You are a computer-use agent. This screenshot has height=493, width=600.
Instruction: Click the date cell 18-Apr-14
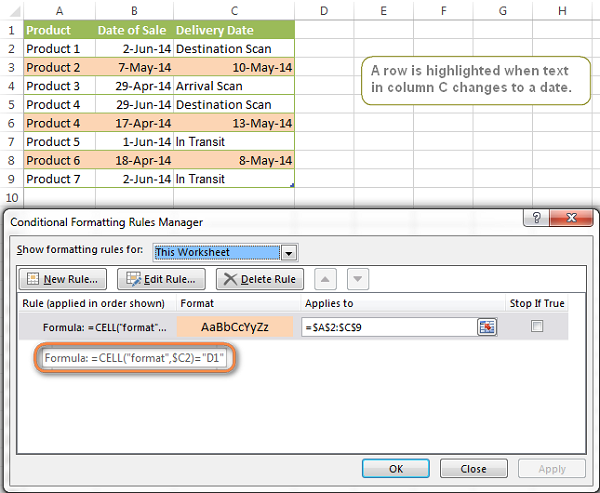coord(134,160)
